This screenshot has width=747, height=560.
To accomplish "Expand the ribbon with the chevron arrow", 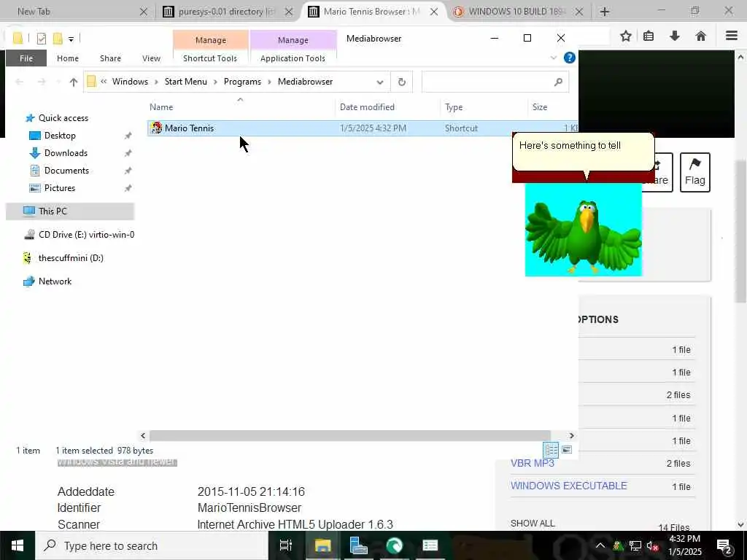I will [x=554, y=58].
